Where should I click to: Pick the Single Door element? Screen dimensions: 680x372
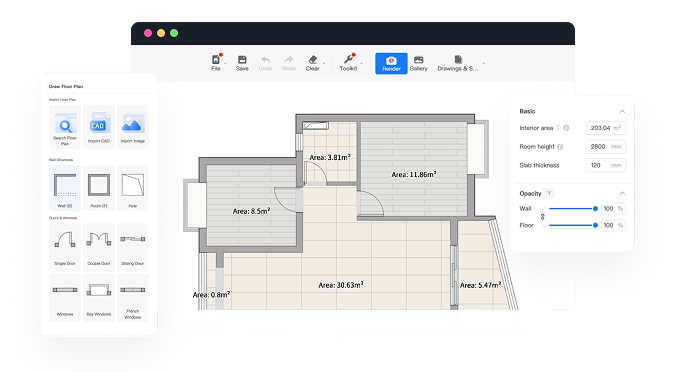coord(65,247)
